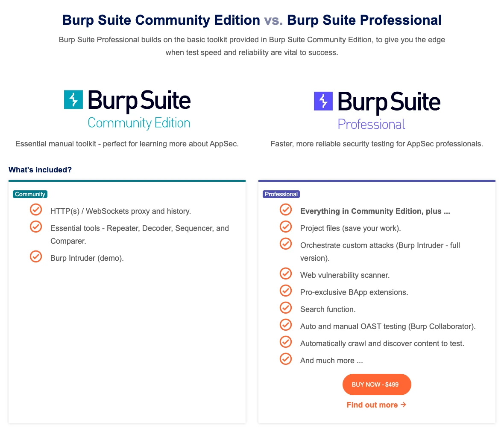
Task: Click 'Everything in Community Edition, plus ...' text
Action: 375,211
